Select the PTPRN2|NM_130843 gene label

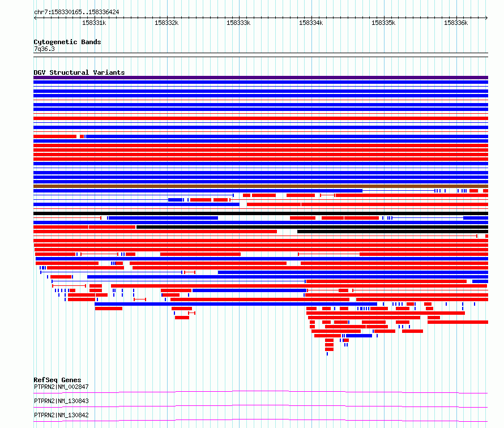point(61,401)
